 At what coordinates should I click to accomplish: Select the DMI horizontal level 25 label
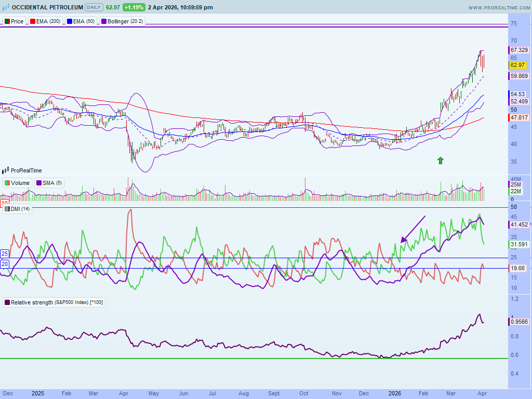[x=5, y=254]
